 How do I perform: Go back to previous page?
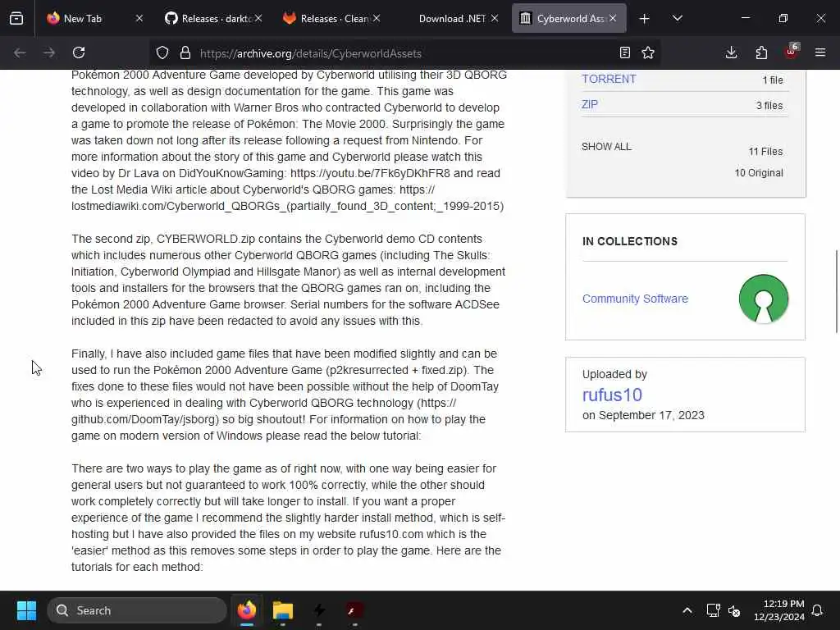coord(20,52)
